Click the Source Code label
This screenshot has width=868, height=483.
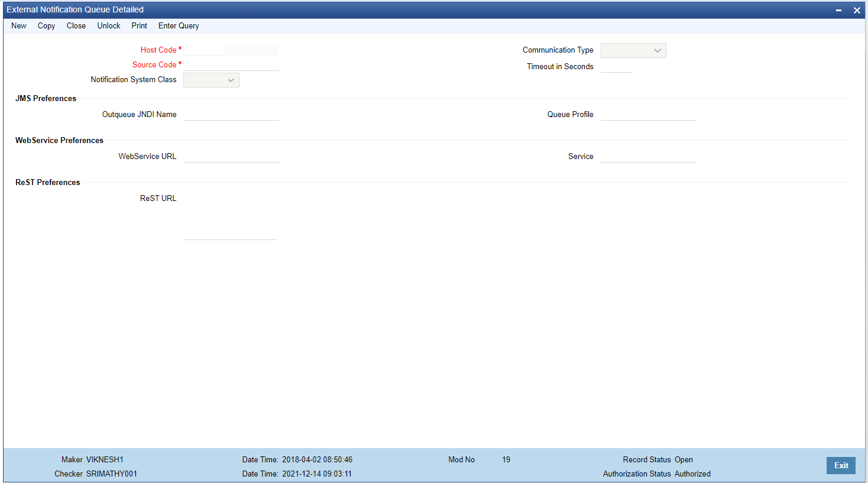pyautogui.click(x=154, y=65)
